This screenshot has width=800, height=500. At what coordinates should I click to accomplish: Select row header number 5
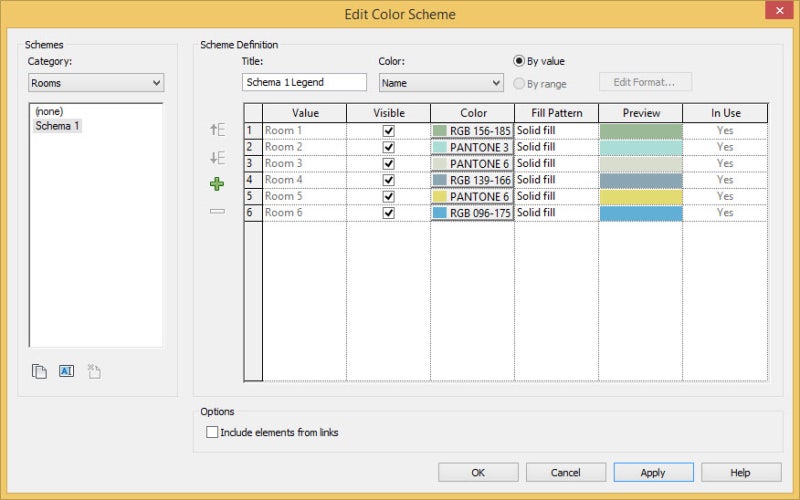253,196
